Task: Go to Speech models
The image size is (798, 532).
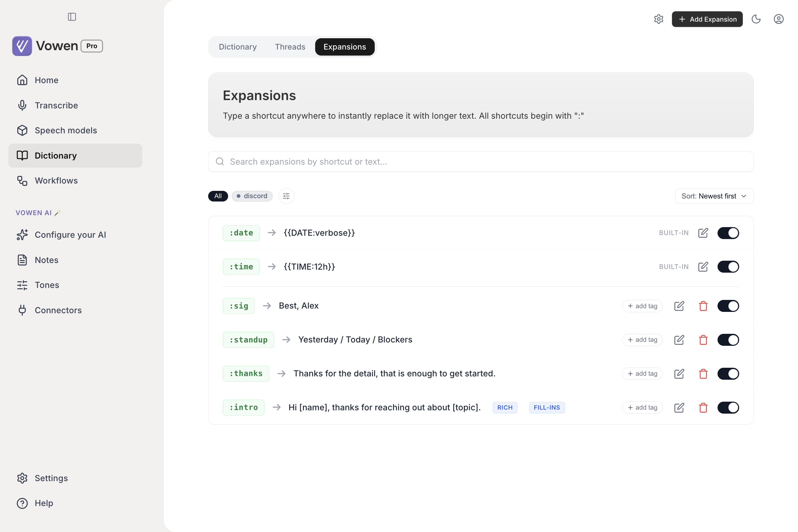Action: point(75,130)
